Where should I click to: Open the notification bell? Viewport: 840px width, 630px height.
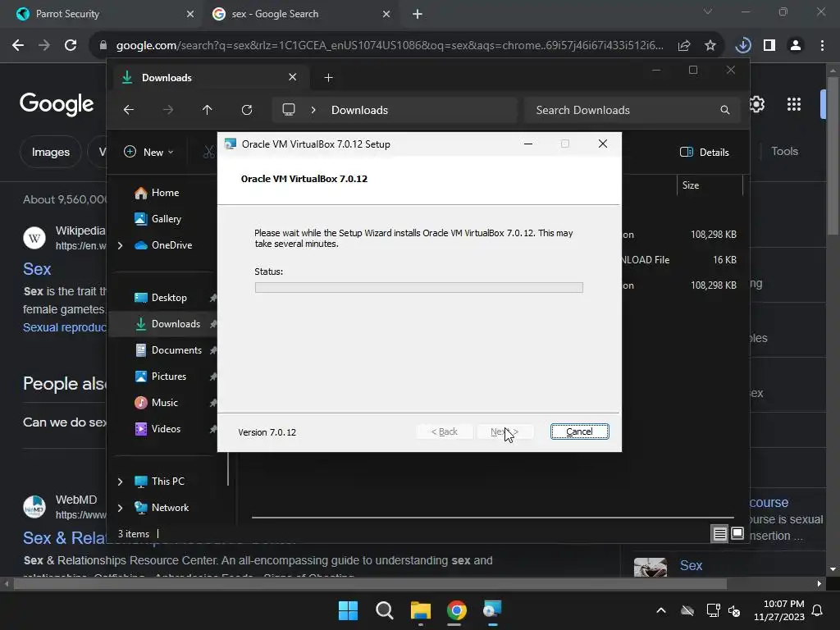coord(818,610)
